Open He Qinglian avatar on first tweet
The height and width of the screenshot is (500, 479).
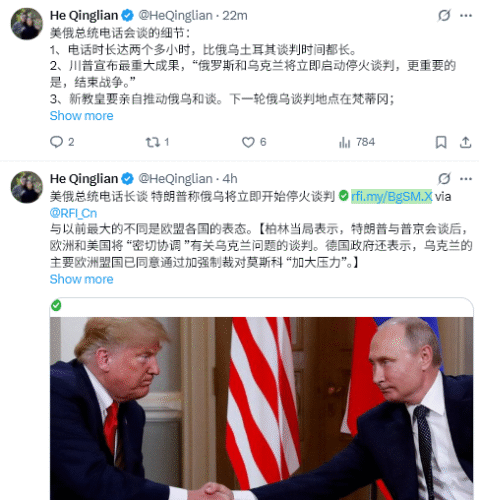pos(27,24)
